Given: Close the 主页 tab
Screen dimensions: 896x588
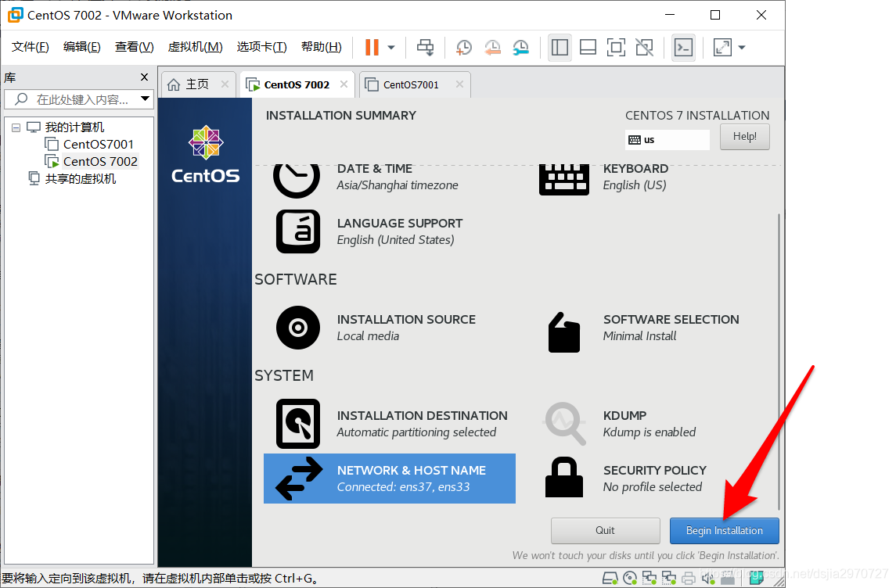Looking at the screenshot, I should (225, 84).
